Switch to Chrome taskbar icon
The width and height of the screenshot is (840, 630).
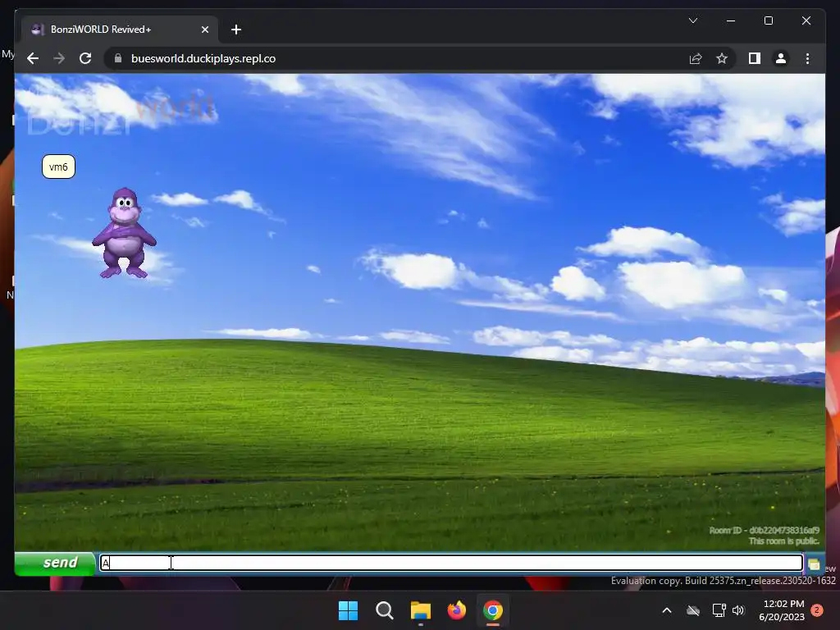[493, 610]
